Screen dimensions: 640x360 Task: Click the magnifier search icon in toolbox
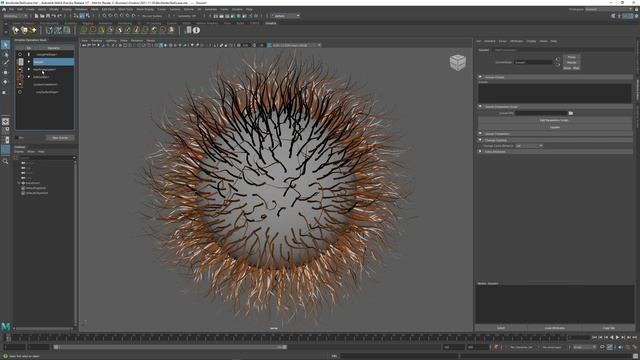pyautogui.click(x=5, y=162)
